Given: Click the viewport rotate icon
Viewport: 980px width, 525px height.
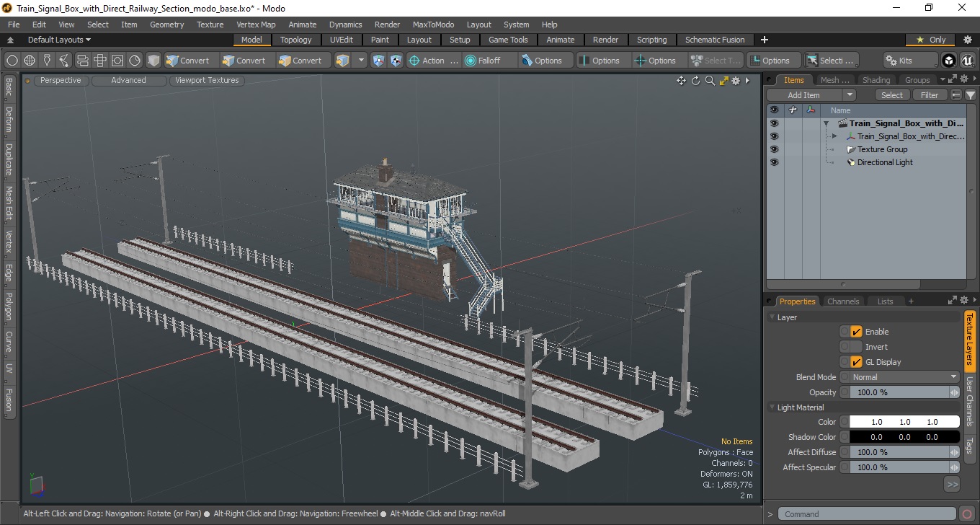Looking at the screenshot, I should [695, 81].
